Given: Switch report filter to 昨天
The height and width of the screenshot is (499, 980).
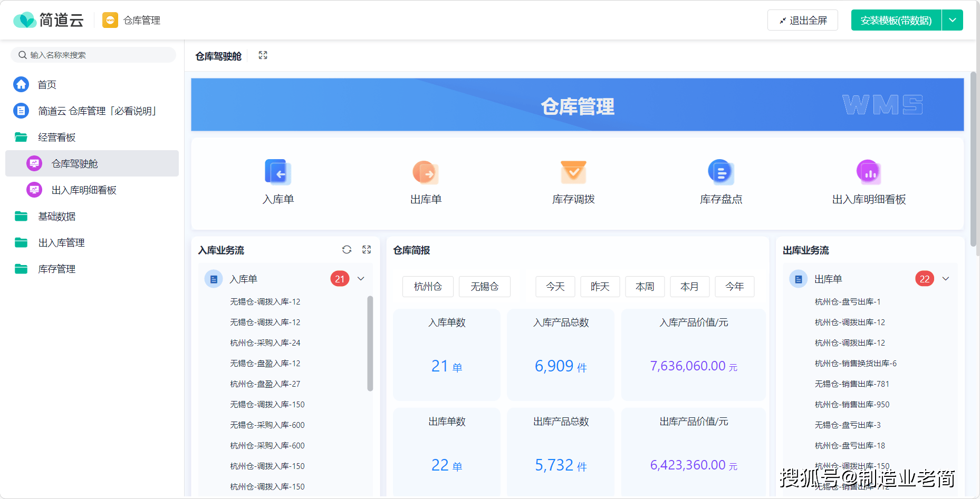Looking at the screenshot, I should click(600, 287).
